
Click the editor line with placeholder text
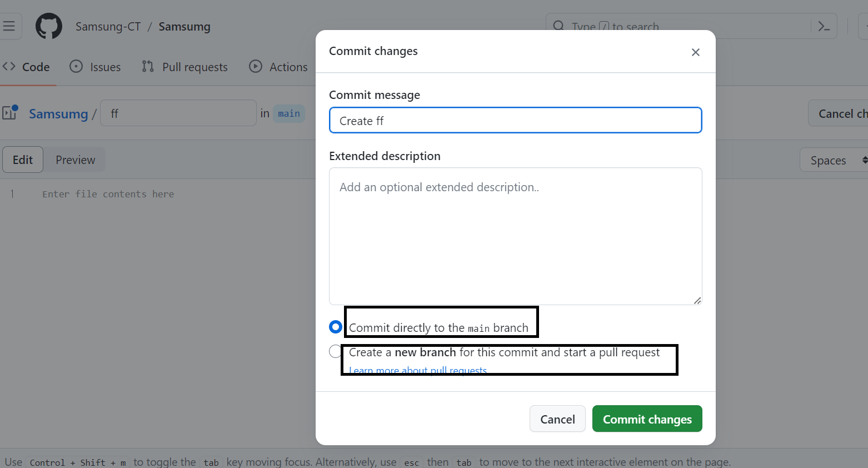click(x=108, y=194)
